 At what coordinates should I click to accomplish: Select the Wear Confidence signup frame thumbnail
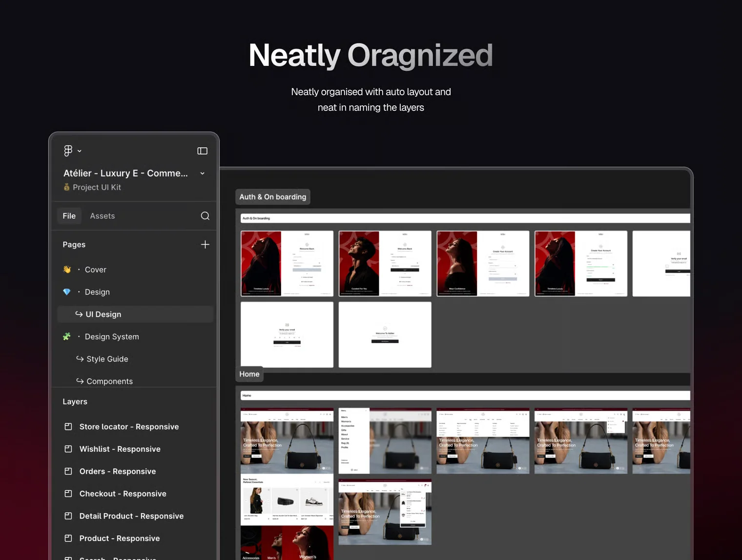pos(483,263)
